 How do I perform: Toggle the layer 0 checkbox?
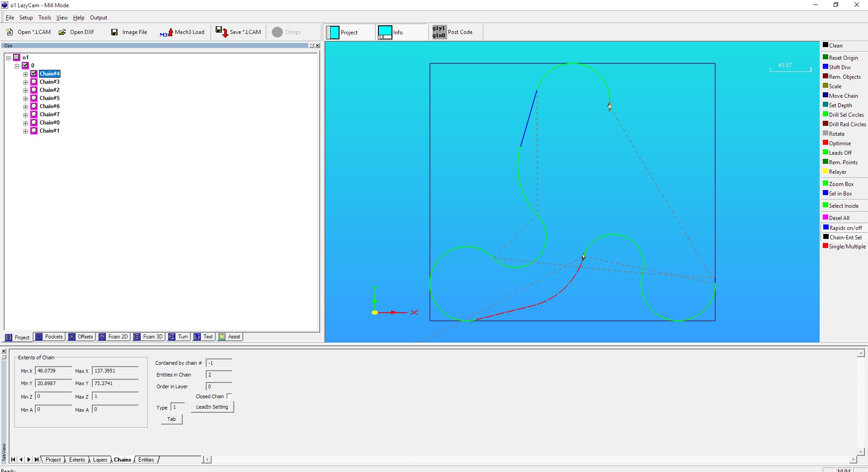[25, 66]
